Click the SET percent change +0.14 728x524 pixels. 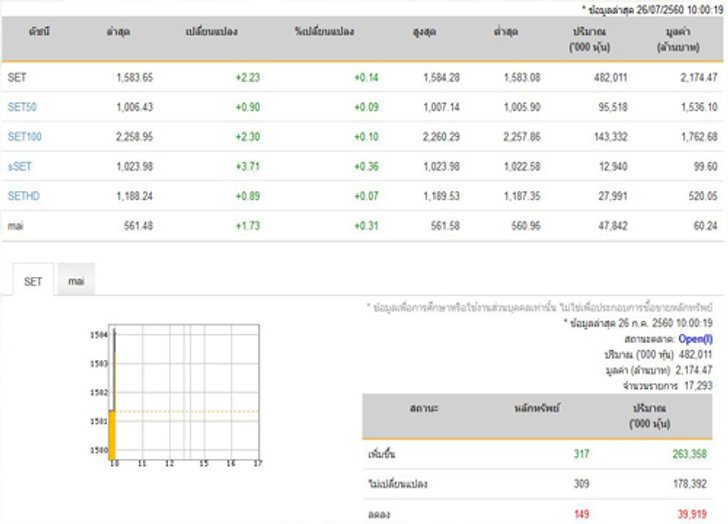click(366, 78)
